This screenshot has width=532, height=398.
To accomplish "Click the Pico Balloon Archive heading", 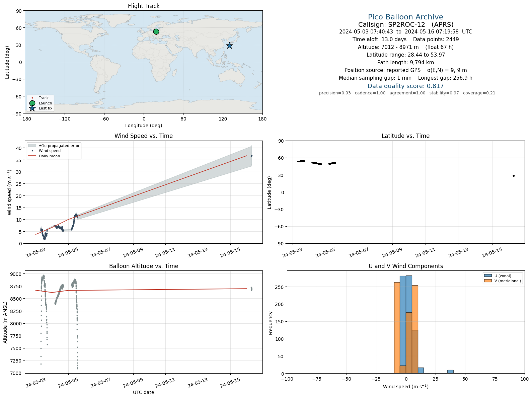I will 405,17.
